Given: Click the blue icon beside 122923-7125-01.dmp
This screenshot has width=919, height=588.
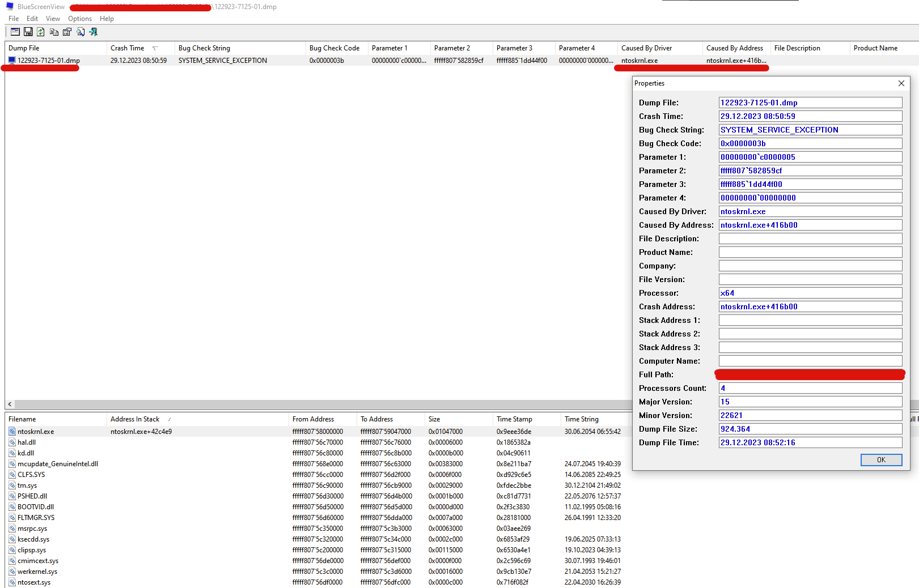Looking at the screenshot, I should point(12,60).
